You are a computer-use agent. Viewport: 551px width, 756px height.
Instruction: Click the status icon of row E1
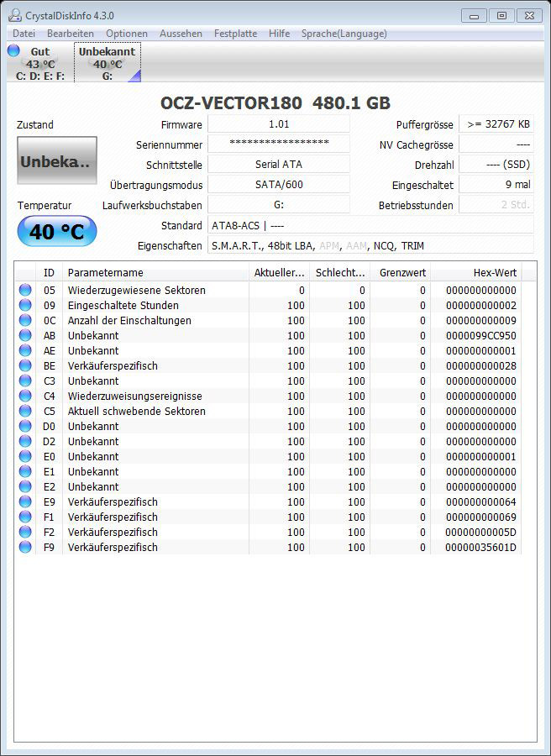[25, 471]
